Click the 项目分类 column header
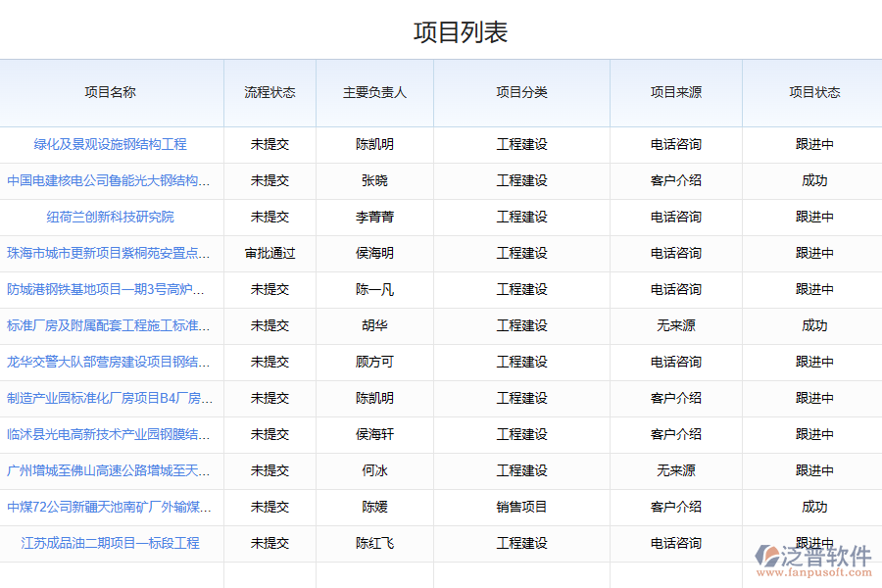Viewport: 882px width, 588px height. click(521, 92)
